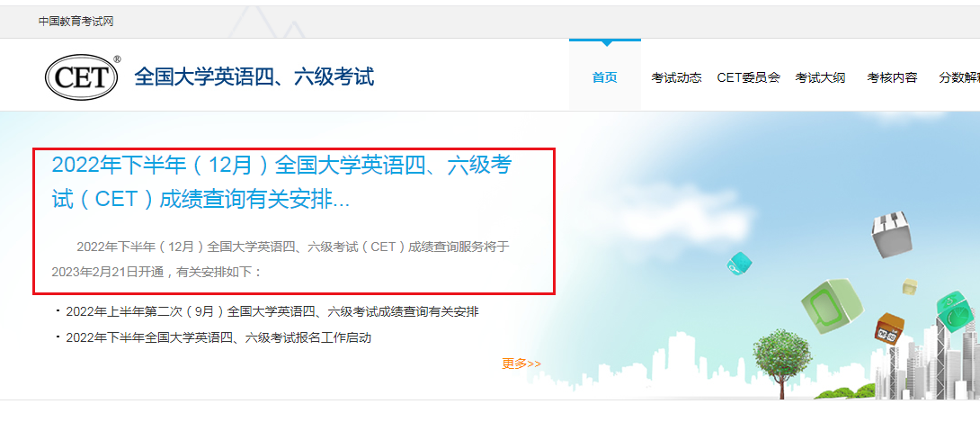Image resolution: width=980 pixels, height=422 pixels.
Task: Click the 全国大学英语四、六级考试 site title
Action: [254, 76]
